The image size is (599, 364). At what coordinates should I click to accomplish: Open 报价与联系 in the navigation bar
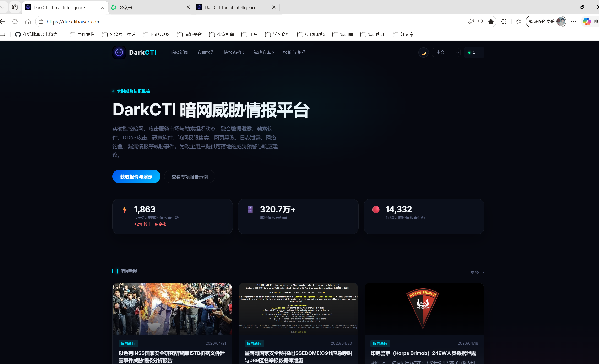point(294,52)
